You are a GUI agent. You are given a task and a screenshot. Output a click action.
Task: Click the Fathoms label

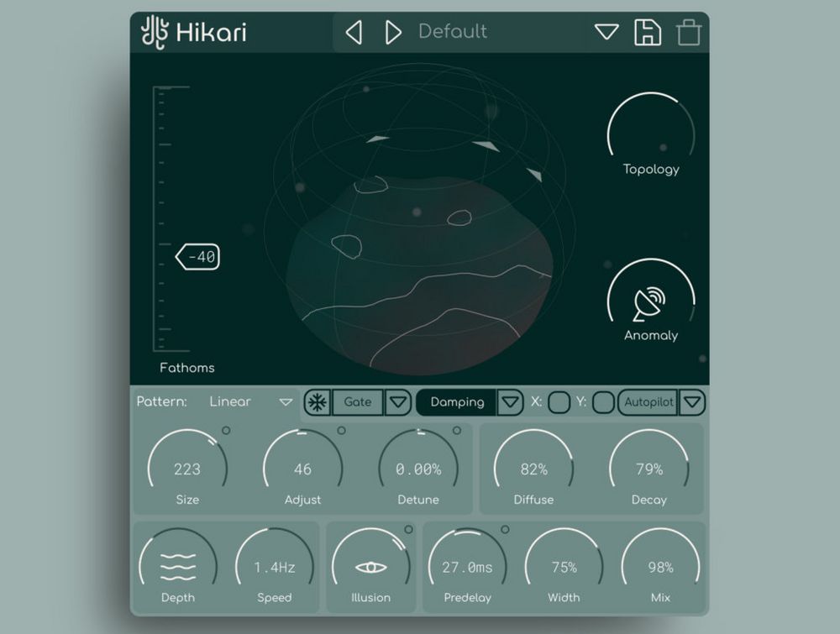(x=187, y=368)
